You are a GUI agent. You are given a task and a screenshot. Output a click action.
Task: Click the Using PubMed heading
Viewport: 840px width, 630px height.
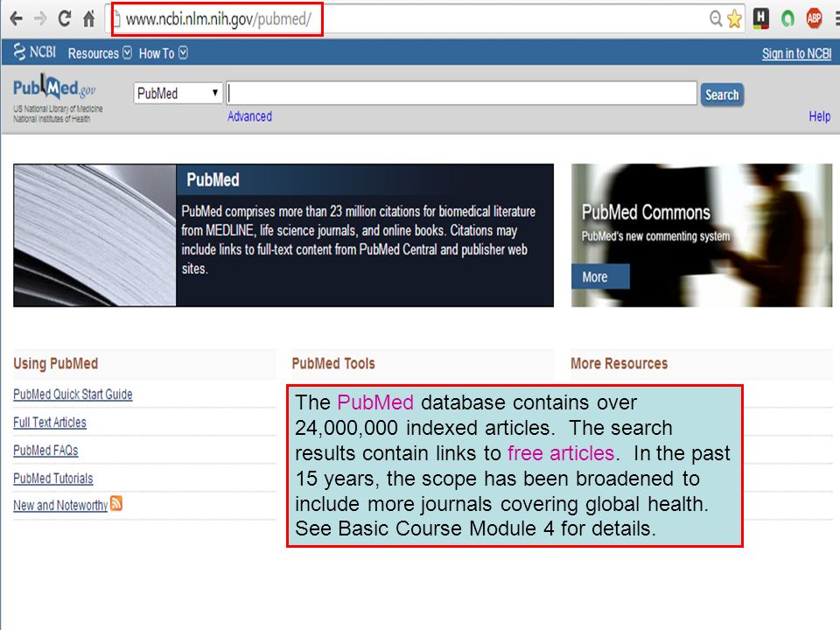point(56,363)
